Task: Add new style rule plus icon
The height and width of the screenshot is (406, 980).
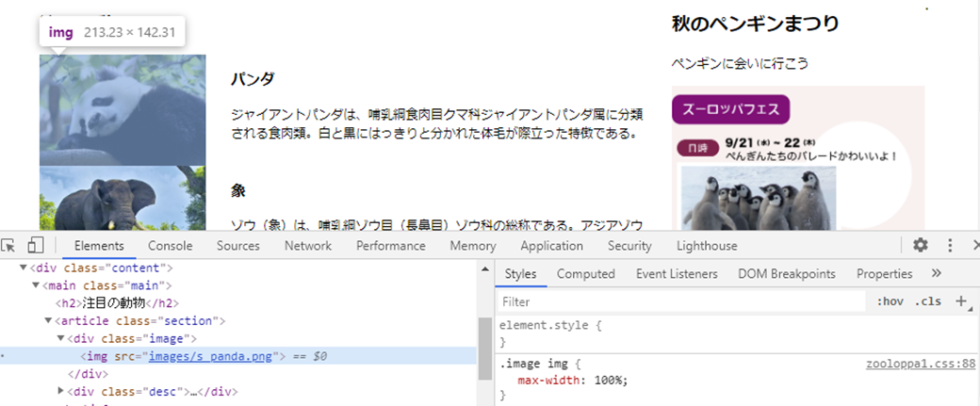Action: 961,301
